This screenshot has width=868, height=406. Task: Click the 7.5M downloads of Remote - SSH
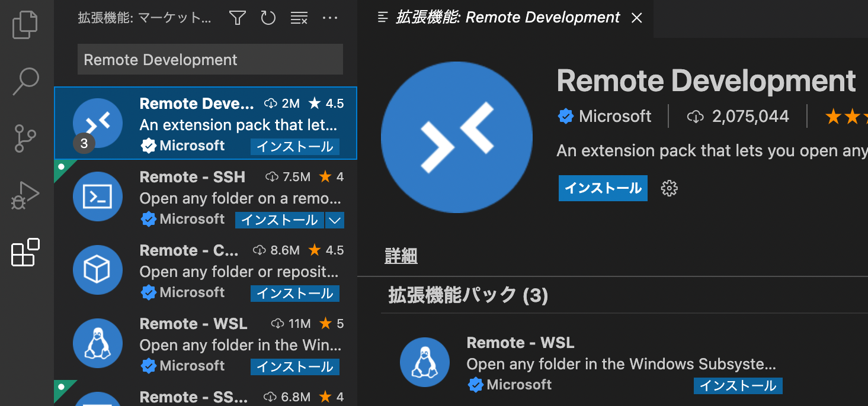288,177
